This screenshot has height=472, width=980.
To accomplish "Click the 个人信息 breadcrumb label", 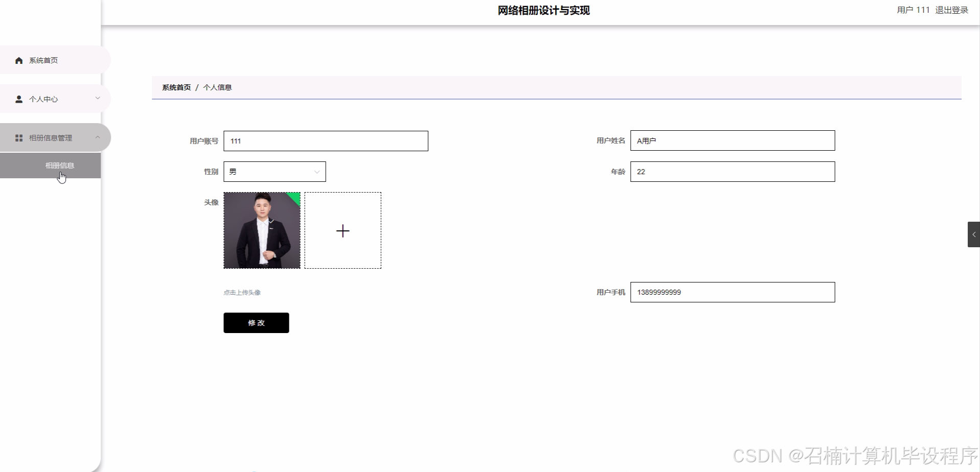I will click(x=217, y=87).
